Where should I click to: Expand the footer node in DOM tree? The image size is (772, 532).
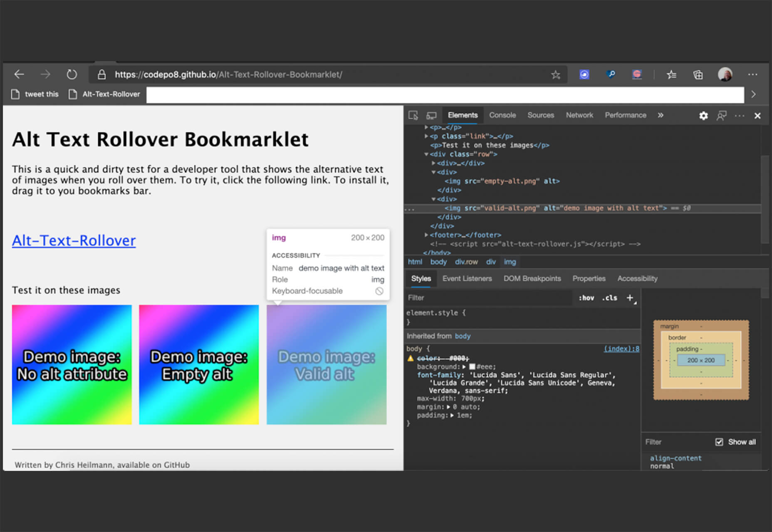click(426, 235)
